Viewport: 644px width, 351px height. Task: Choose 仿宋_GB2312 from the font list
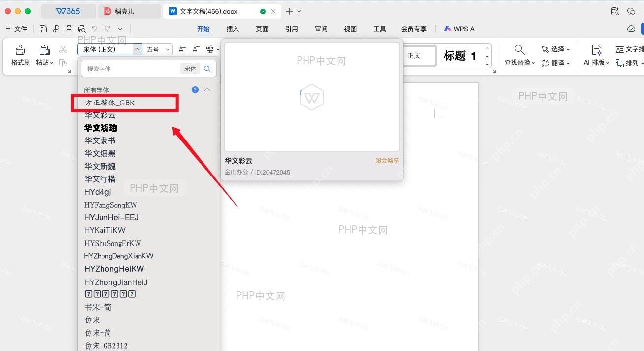click(x=106, y=346)
